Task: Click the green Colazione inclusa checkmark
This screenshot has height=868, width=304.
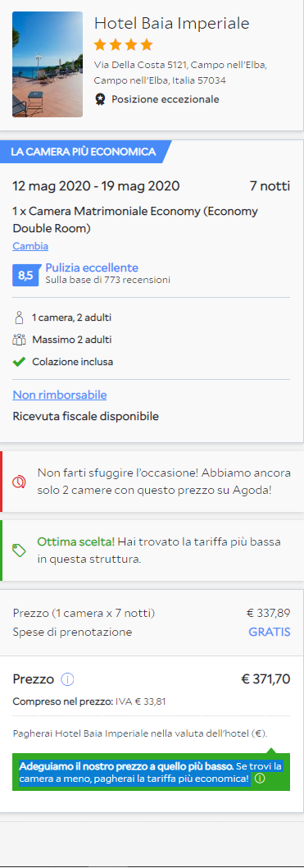Action: pyautogui.click(x=20, y=362)
